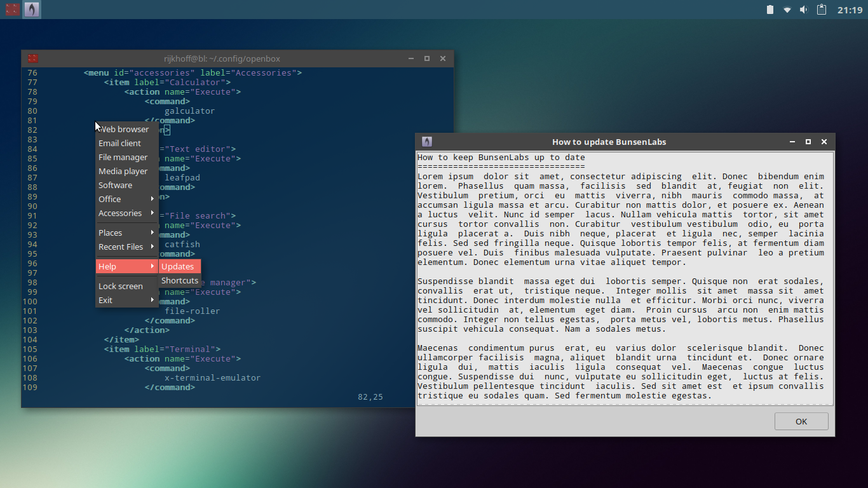
Task: Expand the Places submenu
Action: [x=126, y=233]
